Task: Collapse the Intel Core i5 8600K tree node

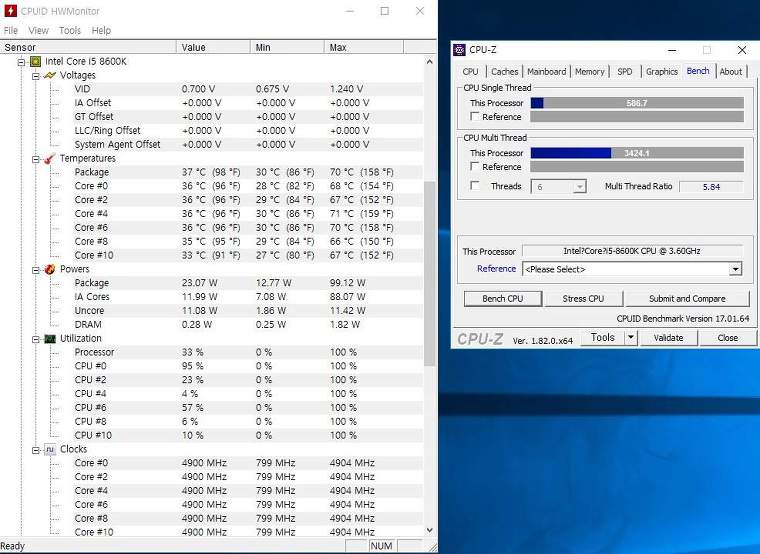Action: pyautogui.click(x=21, y=62)
